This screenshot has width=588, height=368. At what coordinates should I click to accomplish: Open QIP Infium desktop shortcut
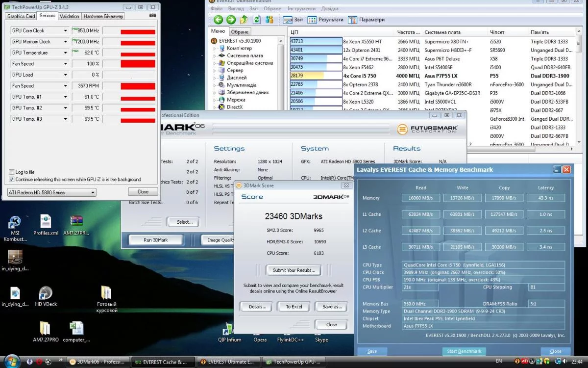pyautogui.click(x=229, y=332)
